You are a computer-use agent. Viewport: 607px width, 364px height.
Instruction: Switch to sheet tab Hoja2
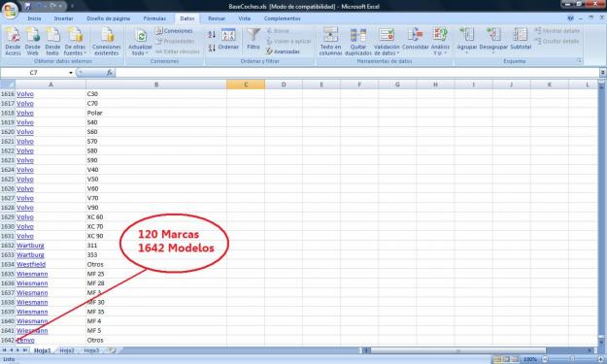pos(67,350)
